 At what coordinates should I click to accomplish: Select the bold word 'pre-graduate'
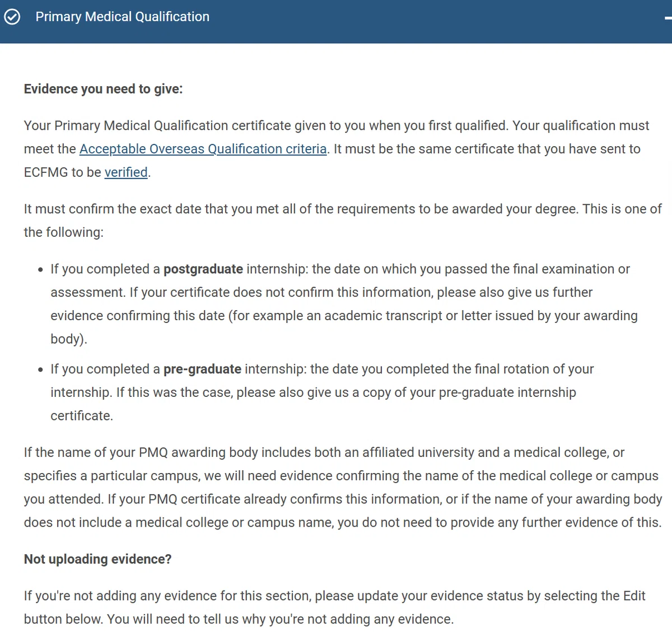(x=202, y=369)
